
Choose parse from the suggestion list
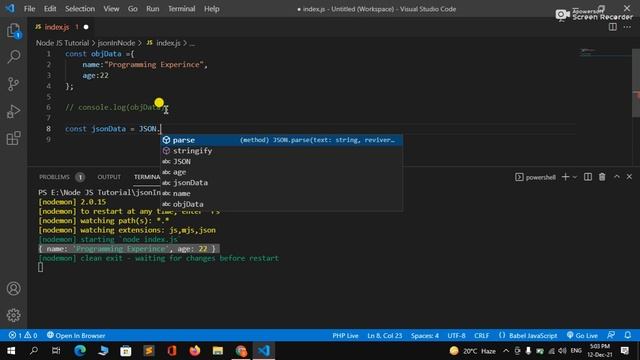point(281,140)
